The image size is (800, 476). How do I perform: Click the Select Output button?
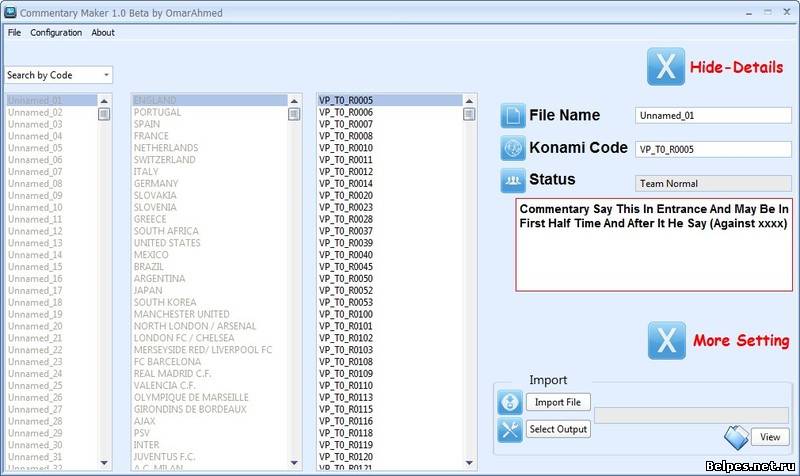[x=558, y=429]
